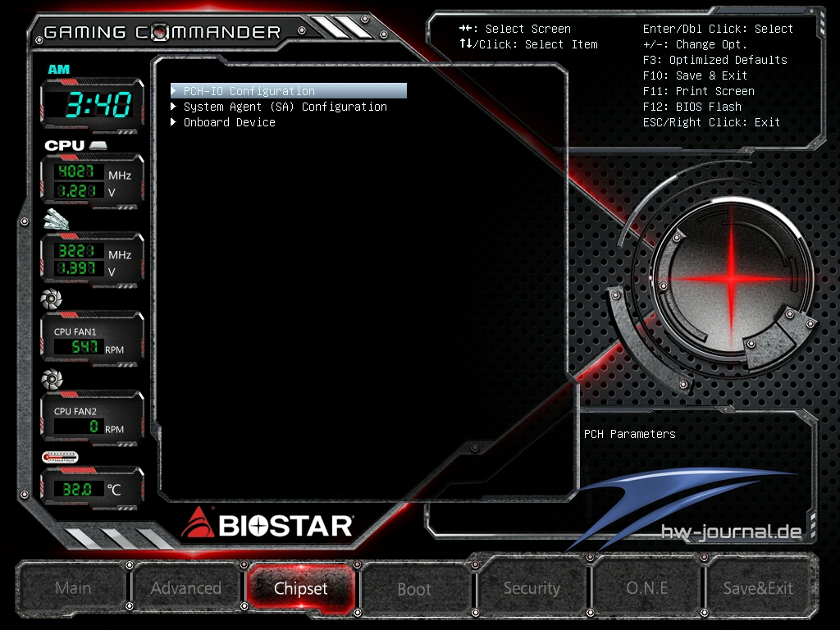This screenshot has width=840, height=630.
Task: Switch to the O.N.E tab
Action: (646, 588)
